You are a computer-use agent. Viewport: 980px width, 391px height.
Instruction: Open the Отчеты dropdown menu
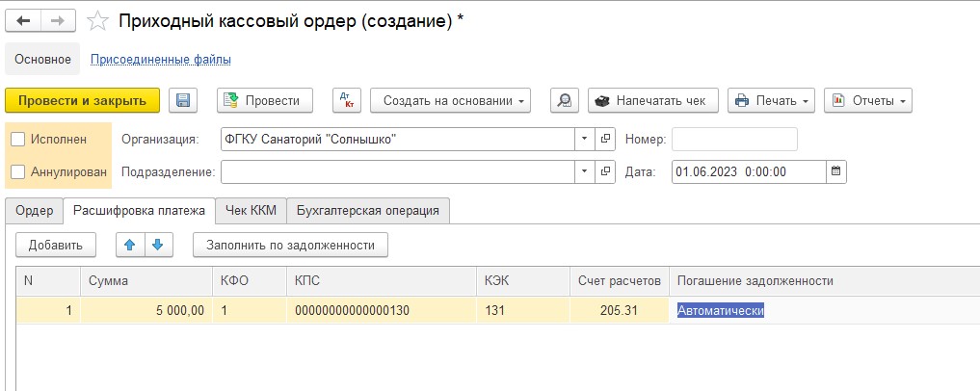868,100
